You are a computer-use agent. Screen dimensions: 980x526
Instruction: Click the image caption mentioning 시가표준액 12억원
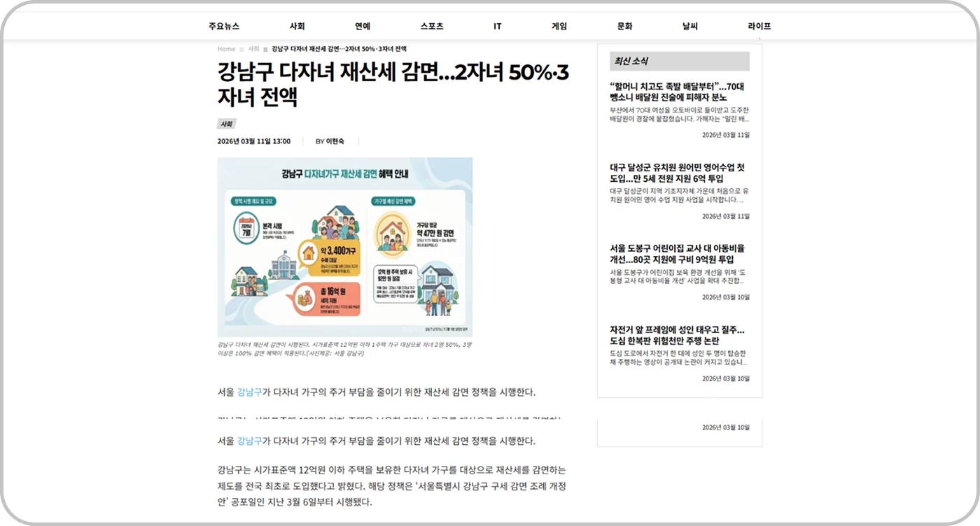344,349
